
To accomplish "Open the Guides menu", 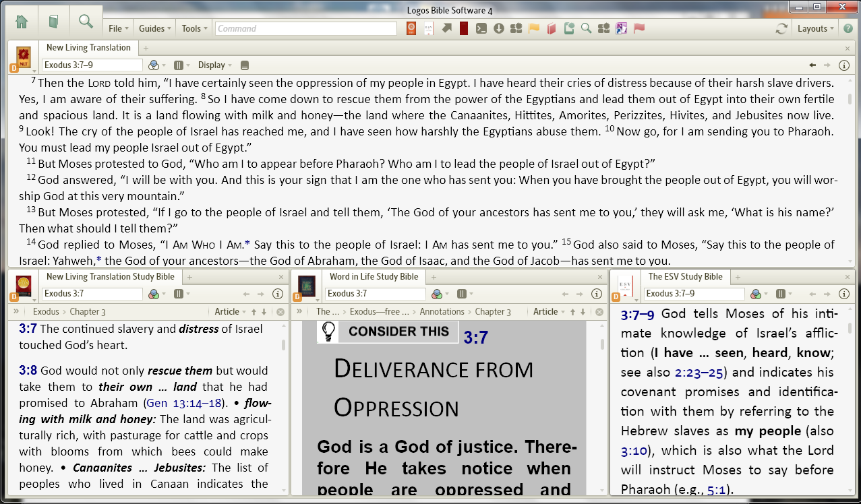I will coord(155,28).
